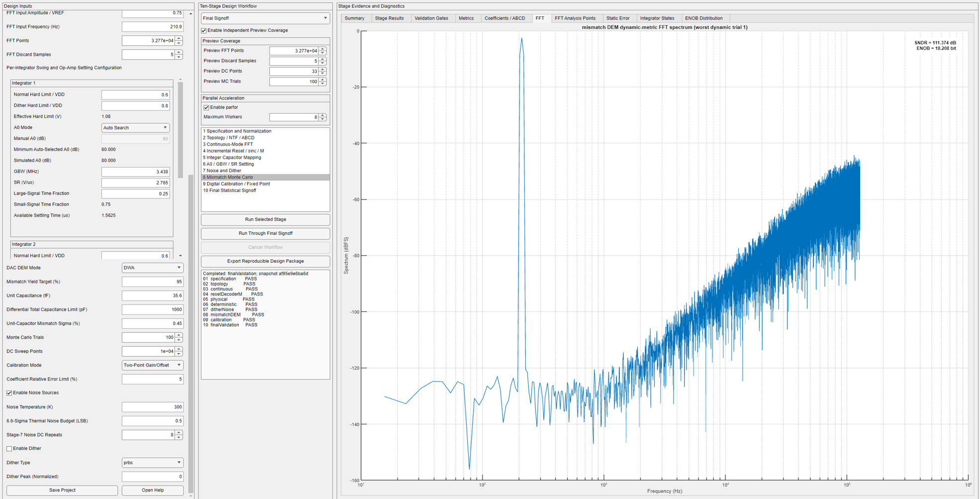Select stage 7 Noise and Dither
980x499 pixels.
[265, 171]
